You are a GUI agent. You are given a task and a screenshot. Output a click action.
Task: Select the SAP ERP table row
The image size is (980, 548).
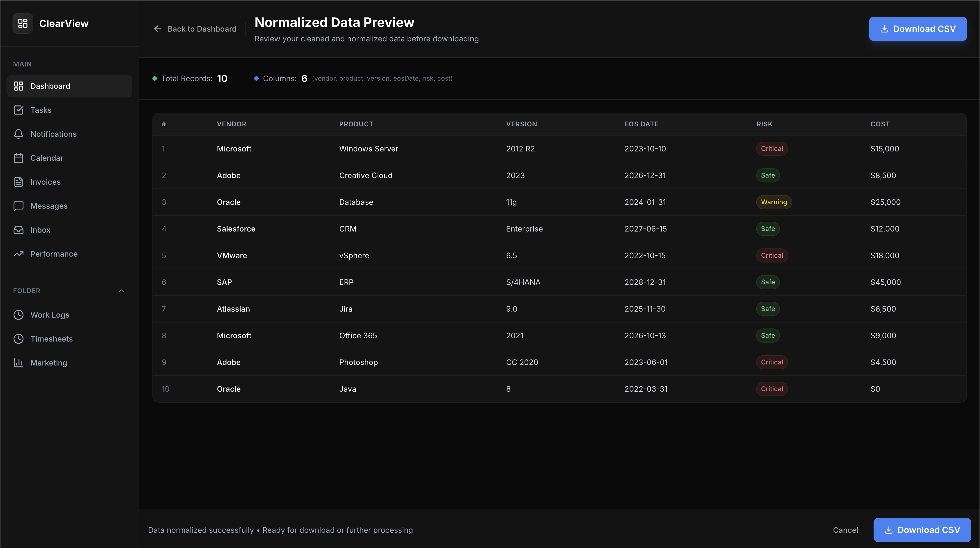coord(559,282)
